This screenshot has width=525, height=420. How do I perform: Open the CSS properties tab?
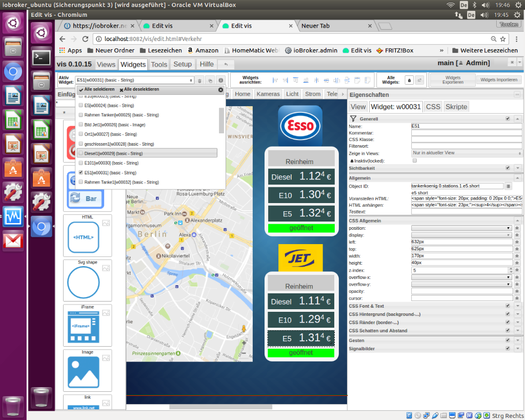433,107
